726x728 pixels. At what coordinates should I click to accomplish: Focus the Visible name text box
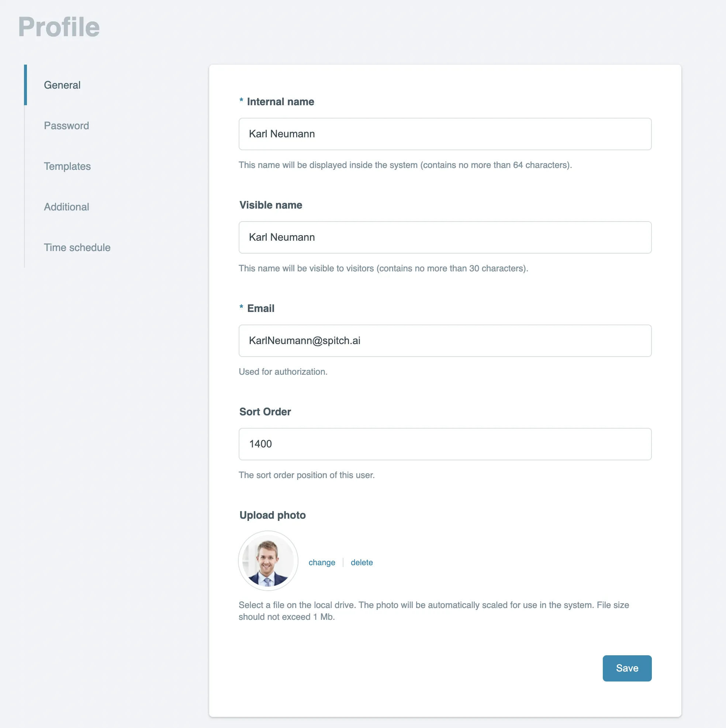click(x=445, y=237)
